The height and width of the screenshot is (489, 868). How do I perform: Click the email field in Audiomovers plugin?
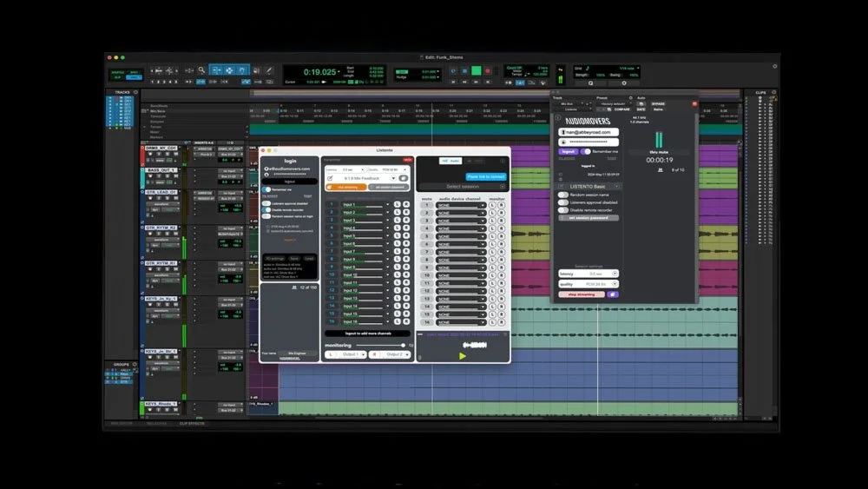click(x=589, y=132)
